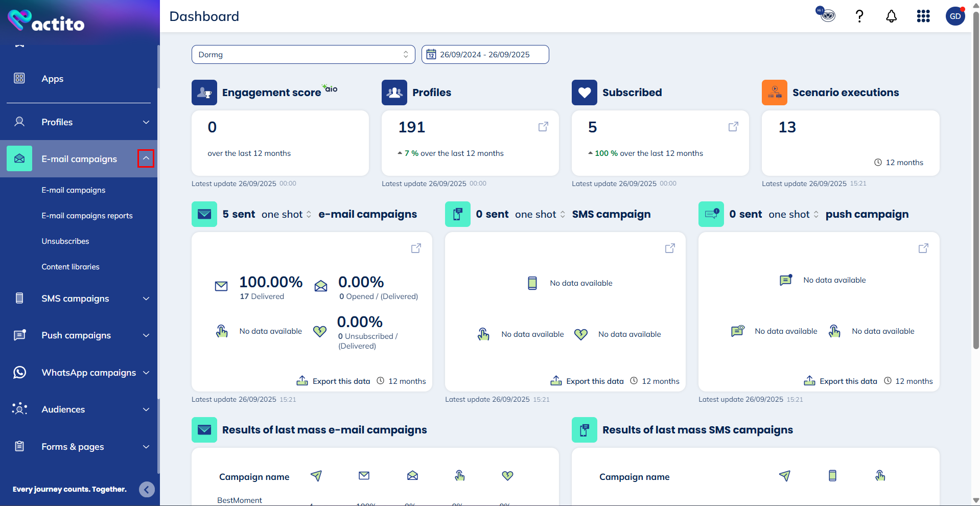
Task: Export this data for e-mail campaigns
Action: 334,381
